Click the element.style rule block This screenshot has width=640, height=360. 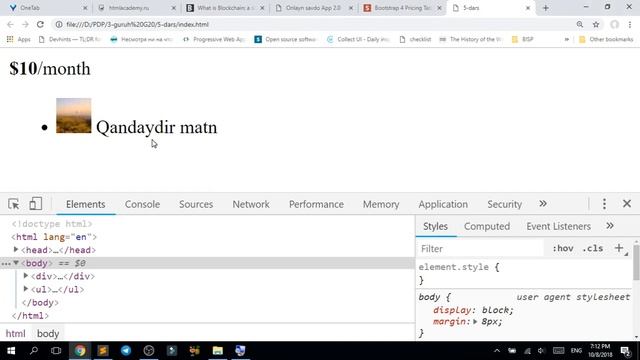[524, 273]
